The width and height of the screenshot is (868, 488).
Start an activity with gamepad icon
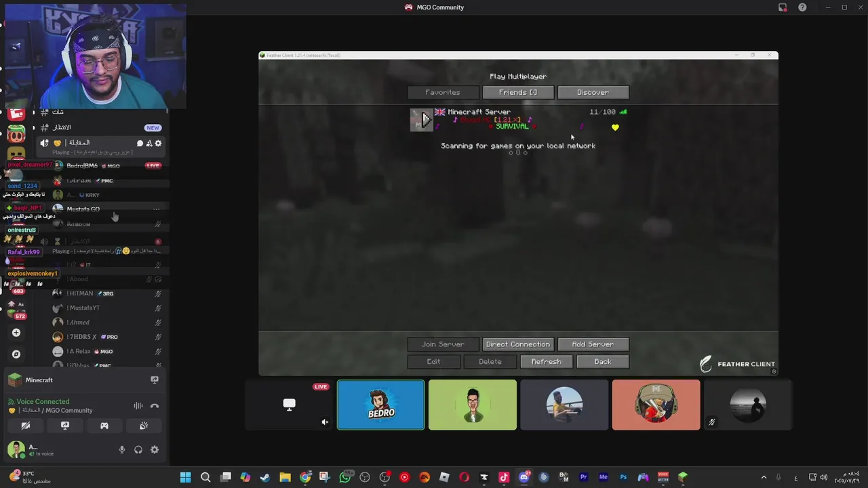coord(104,426)
